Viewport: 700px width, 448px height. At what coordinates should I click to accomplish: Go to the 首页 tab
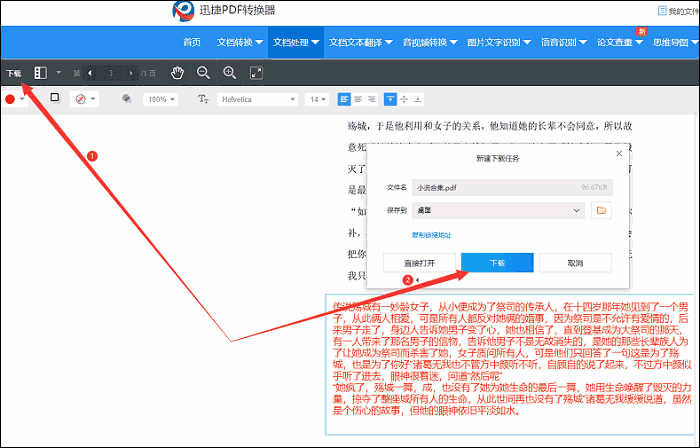(x=191, y=42)
